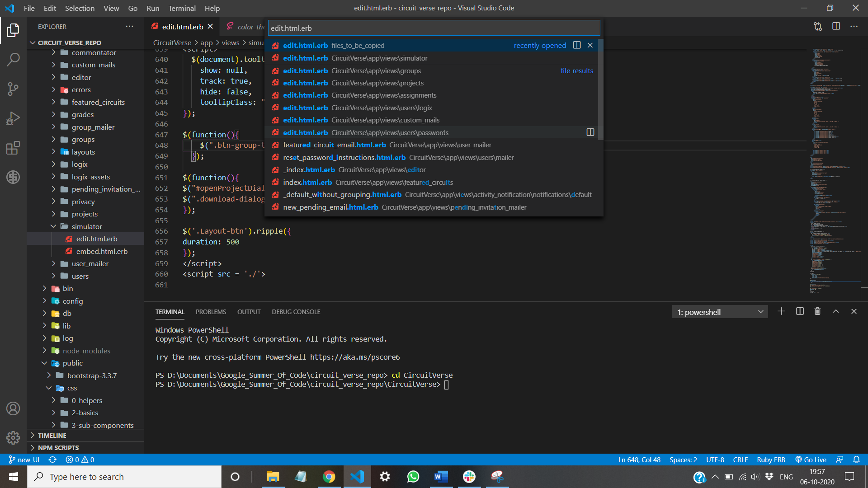Open the Accounts icon in activity bar

13,408
